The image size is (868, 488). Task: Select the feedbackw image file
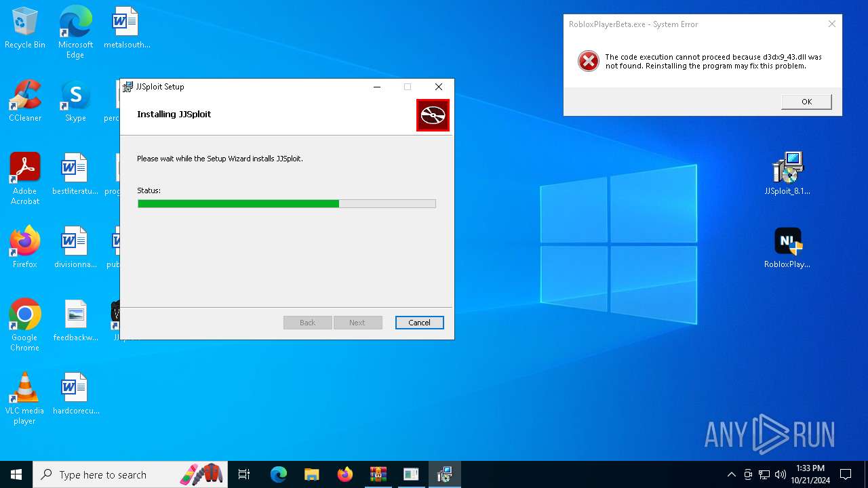[75, 321]
